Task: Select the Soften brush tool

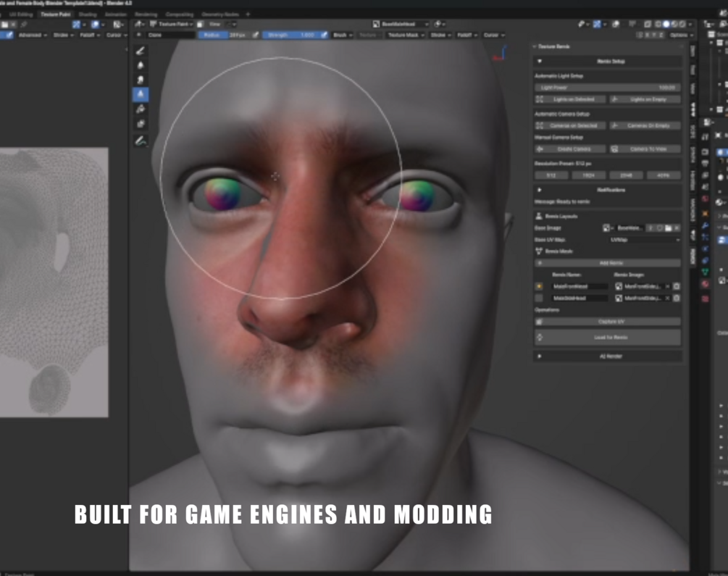Action: pyautogui.click(x=141, y=65)
